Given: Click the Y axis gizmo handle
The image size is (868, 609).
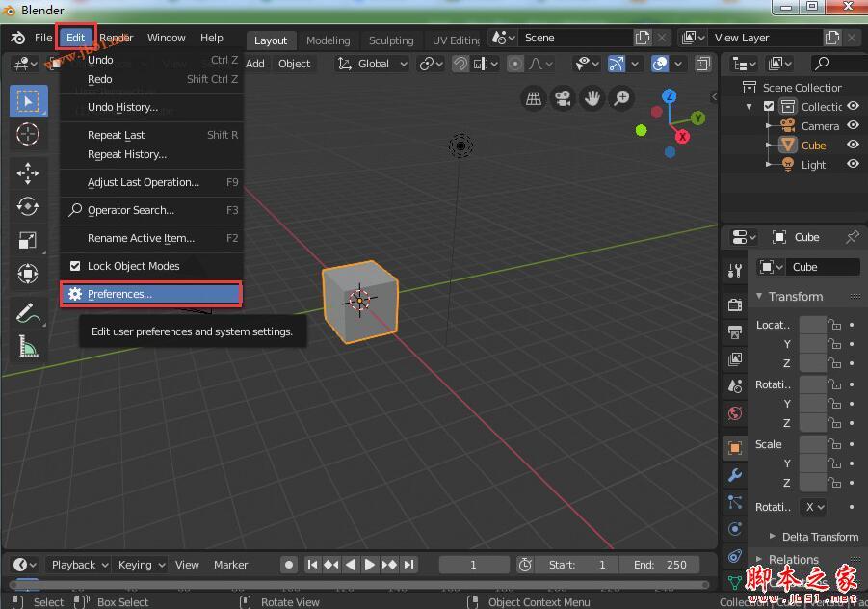Looking at the screenshot, I should [698, 118].
